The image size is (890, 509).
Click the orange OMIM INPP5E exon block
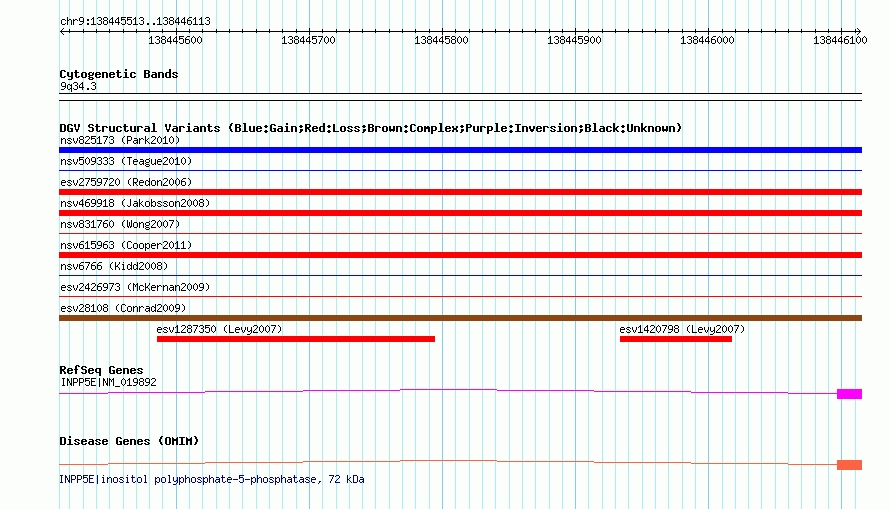pos(849,465)
